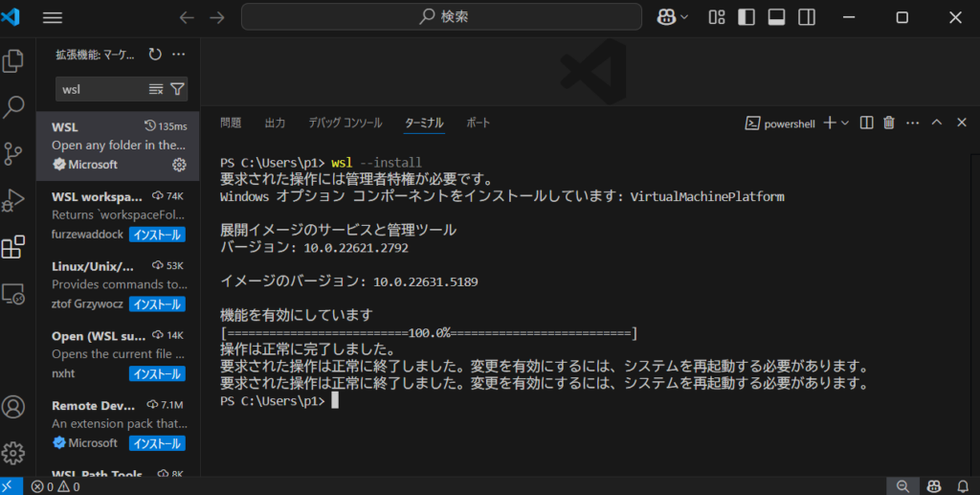The image size is (980, 495).
Task: Maximize the panel using the up chevron
Action: tap(936, 123)
